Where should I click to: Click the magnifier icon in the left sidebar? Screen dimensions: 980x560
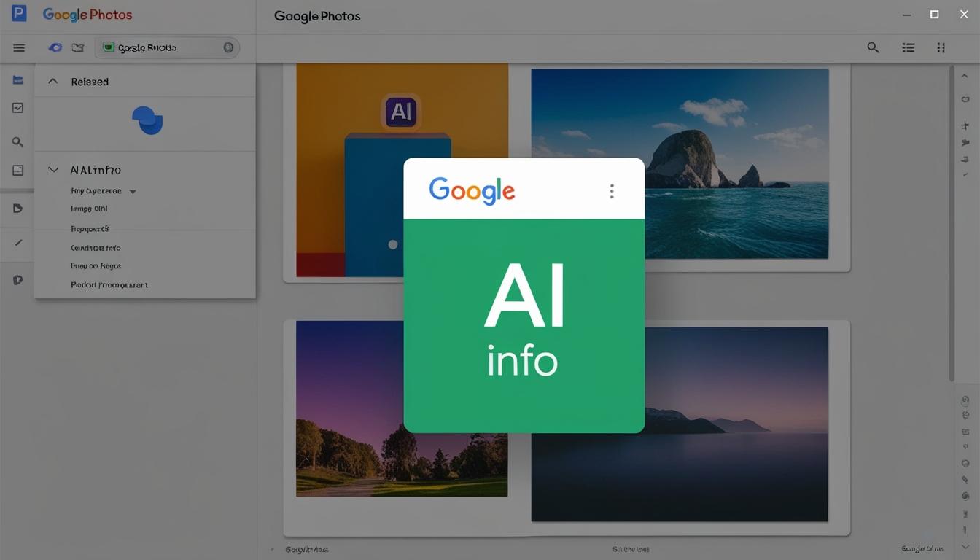(18, 142)
